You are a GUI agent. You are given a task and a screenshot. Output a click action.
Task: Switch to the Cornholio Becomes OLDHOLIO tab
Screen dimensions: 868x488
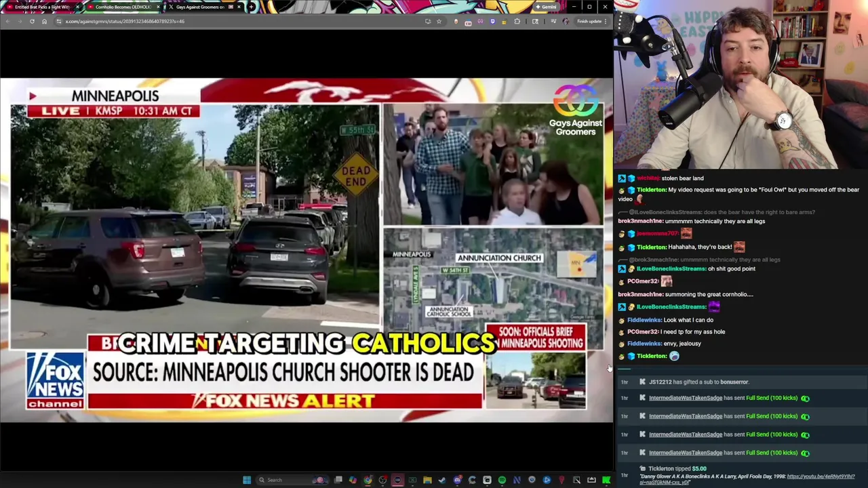pos(123,7)
